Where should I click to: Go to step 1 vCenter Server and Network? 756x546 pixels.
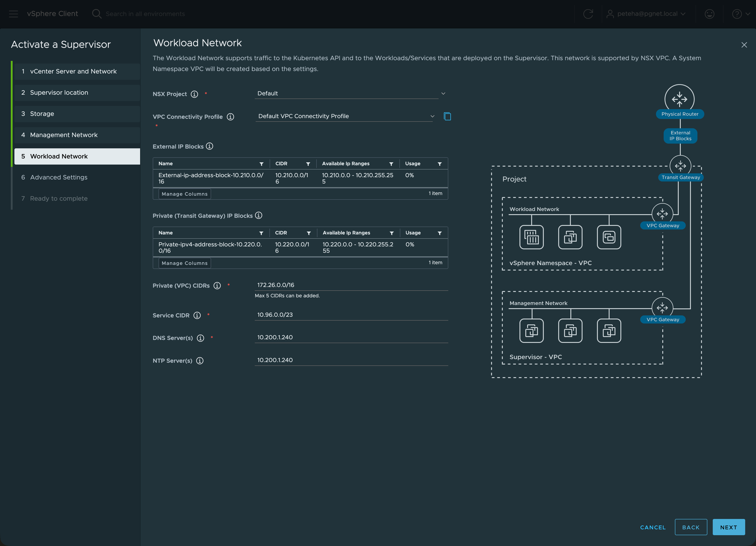pyautogui.click(x=77, y=71)
